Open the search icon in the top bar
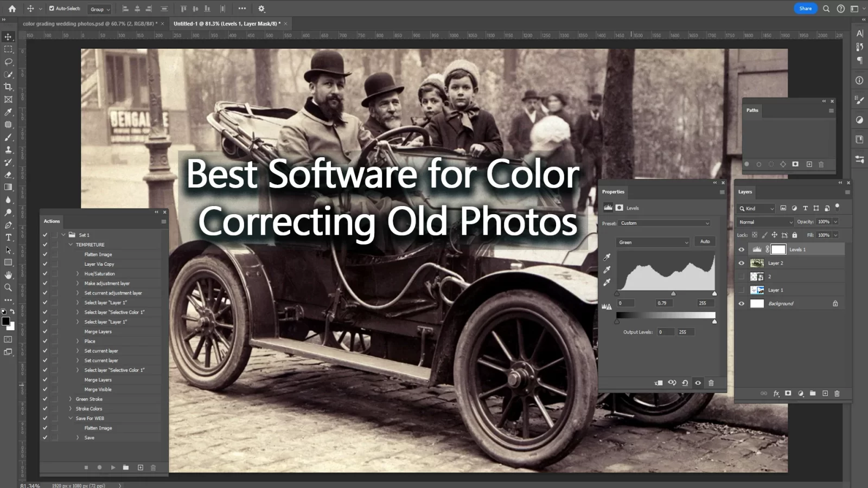The height and width of the screenshot is (488, 868). point(826,9)
